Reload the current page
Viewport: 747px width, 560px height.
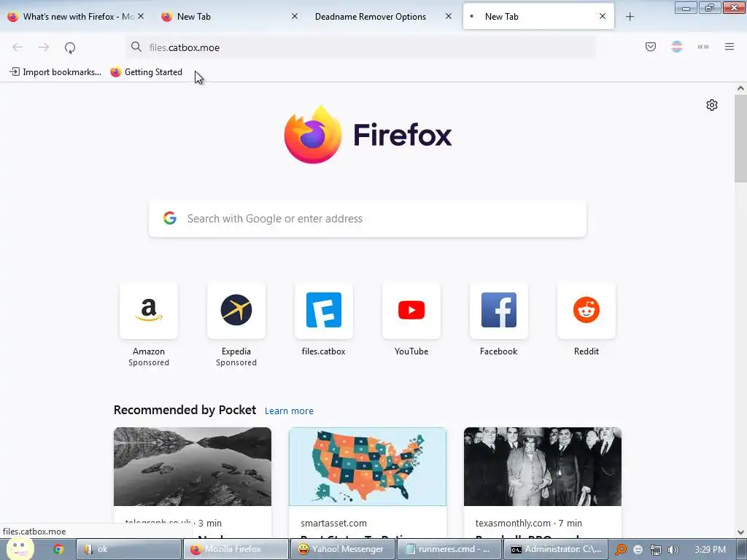click(70, 47)
